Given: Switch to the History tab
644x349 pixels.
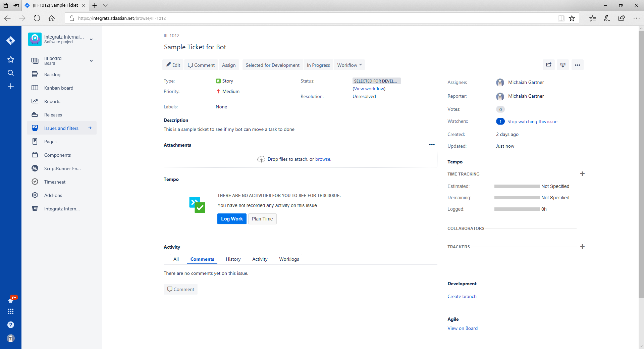Looking at the screenshot, I should [x=233, y=259].
